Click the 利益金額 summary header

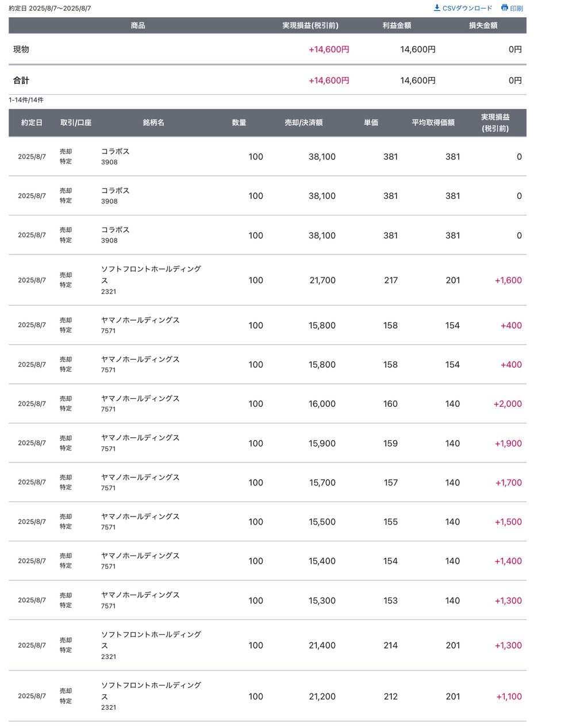coord(397,25)
